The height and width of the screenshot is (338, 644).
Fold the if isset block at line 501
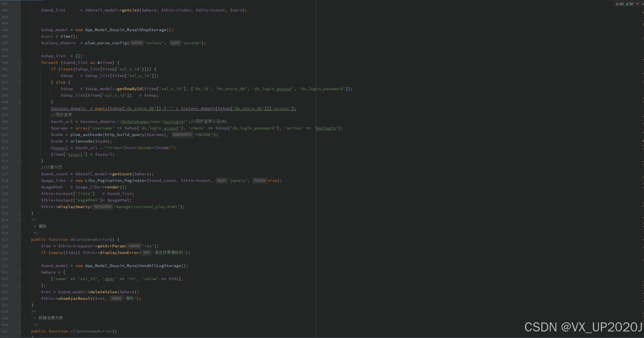point(19,69)
